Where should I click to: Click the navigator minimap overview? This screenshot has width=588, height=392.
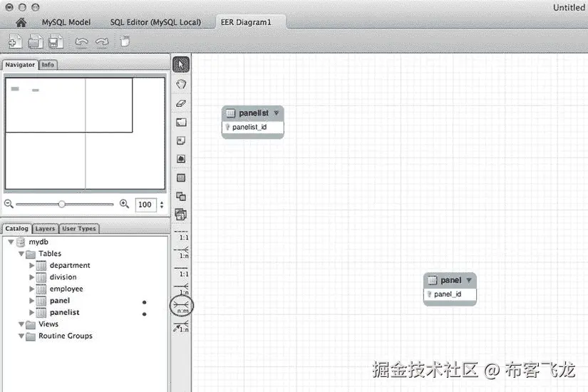click(x=85, y=133)
